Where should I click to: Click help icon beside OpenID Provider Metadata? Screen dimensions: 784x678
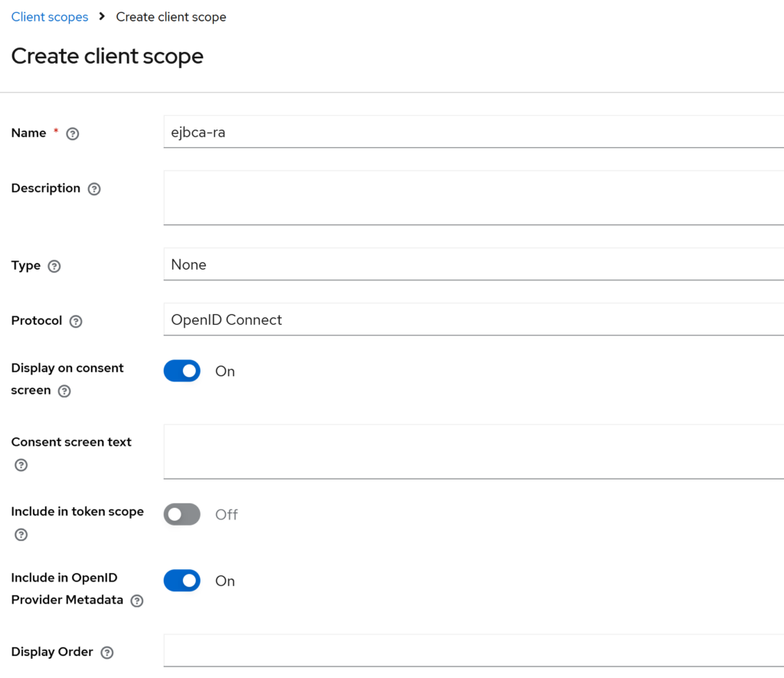pyautogui.click(x=137, y=601)
